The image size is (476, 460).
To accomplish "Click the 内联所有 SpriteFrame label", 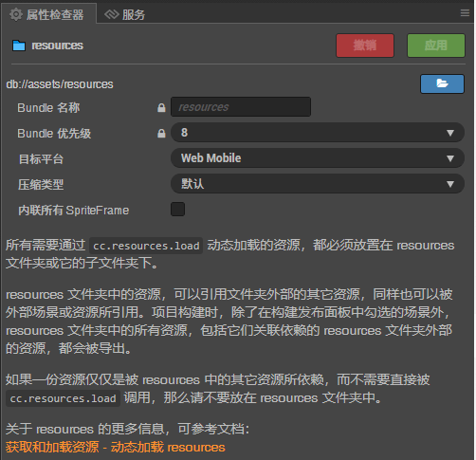I will (x=73, y=211).
